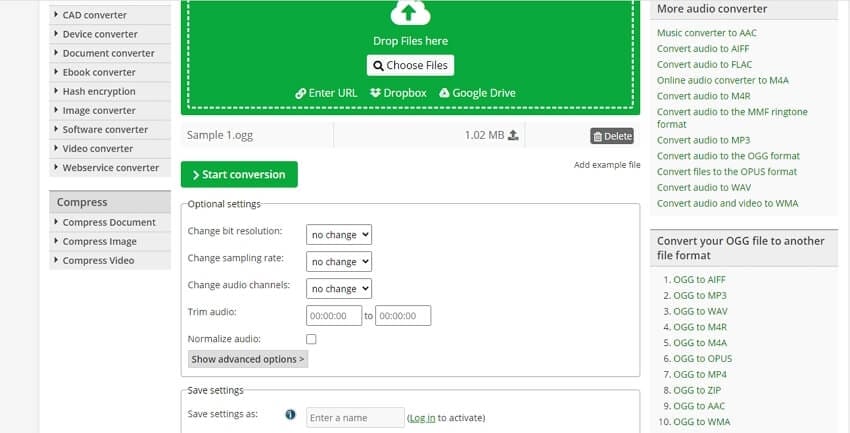Expand the Document converter menu item
The height and width of the screenshot is (433, 850).
pos(110,53)
